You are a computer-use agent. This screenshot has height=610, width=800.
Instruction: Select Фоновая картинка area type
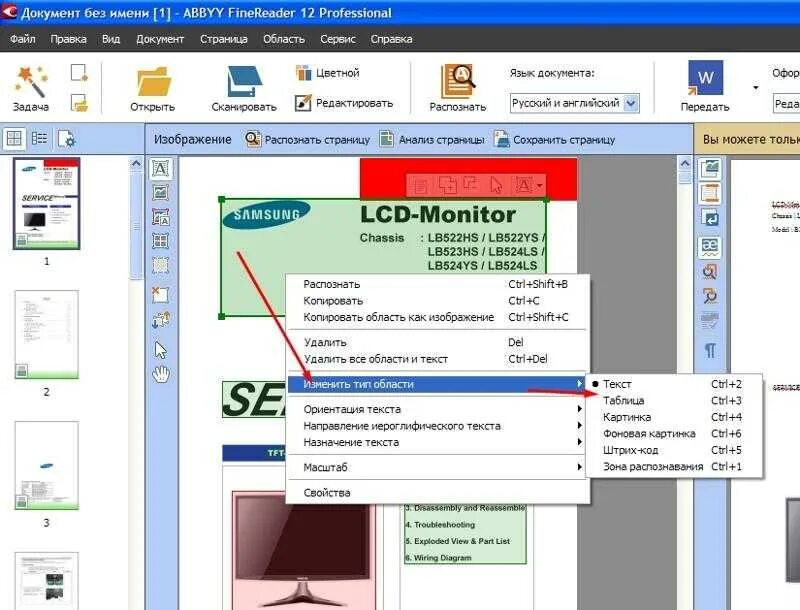[x=673, y=434]
